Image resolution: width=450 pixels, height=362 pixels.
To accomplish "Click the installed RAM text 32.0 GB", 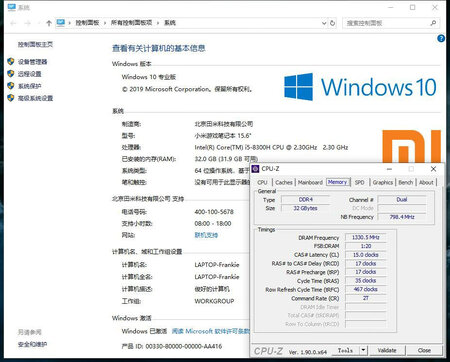I will [226, 159].
